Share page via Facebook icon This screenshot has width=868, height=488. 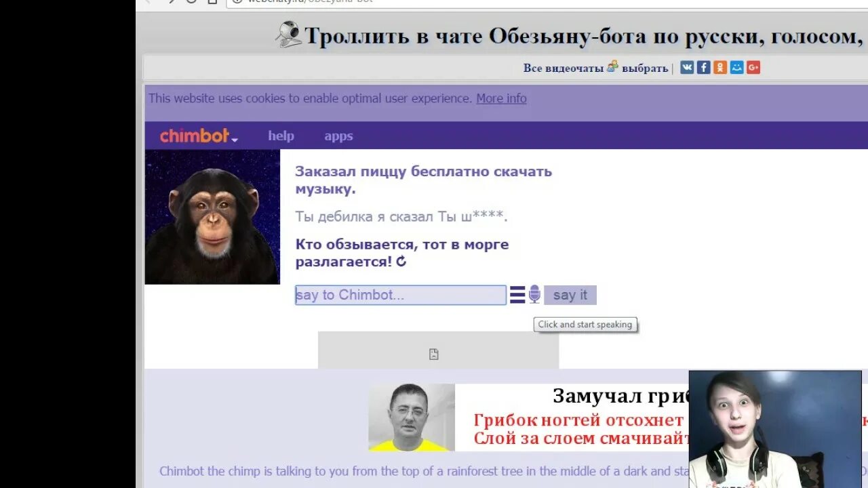click(704, 67)
